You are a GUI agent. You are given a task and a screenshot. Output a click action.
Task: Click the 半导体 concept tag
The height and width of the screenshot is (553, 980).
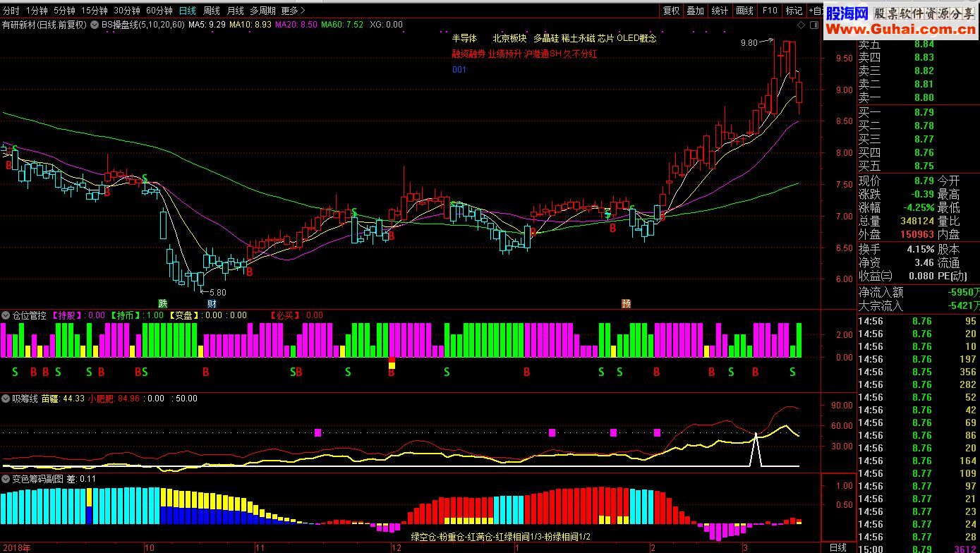[464, 38]
